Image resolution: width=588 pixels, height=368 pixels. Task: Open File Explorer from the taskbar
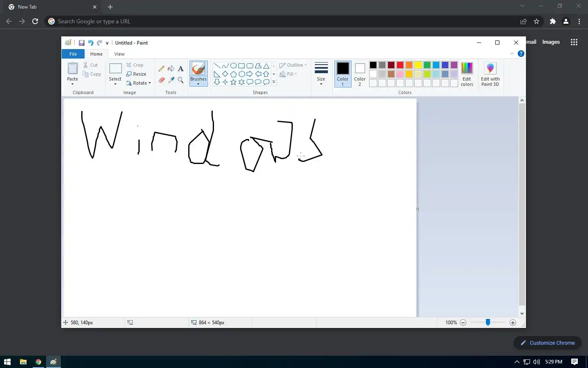click(x=23, y=362)
